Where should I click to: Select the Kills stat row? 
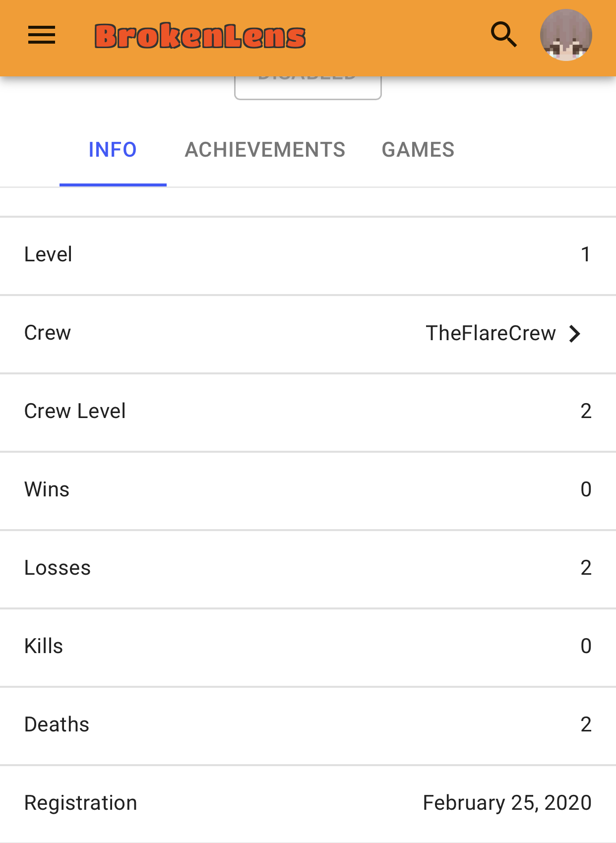[308, 648]
